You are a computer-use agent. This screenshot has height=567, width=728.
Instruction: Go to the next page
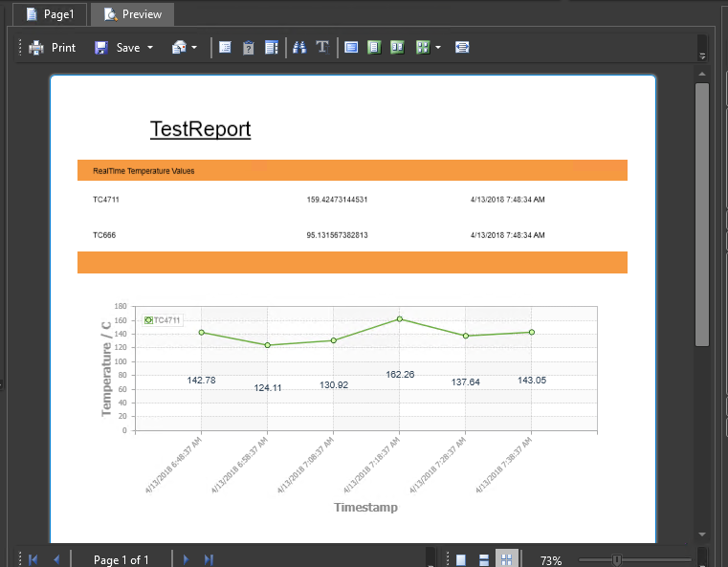coord(186,559)
